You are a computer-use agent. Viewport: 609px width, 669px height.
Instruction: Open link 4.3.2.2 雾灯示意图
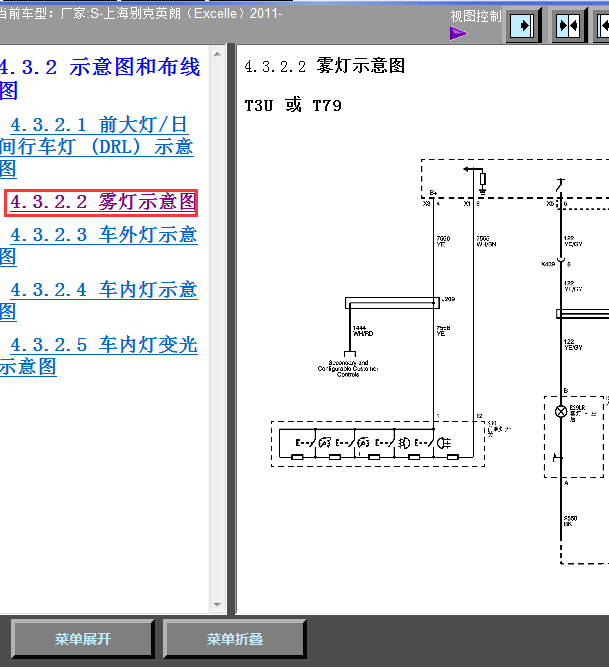102,202
